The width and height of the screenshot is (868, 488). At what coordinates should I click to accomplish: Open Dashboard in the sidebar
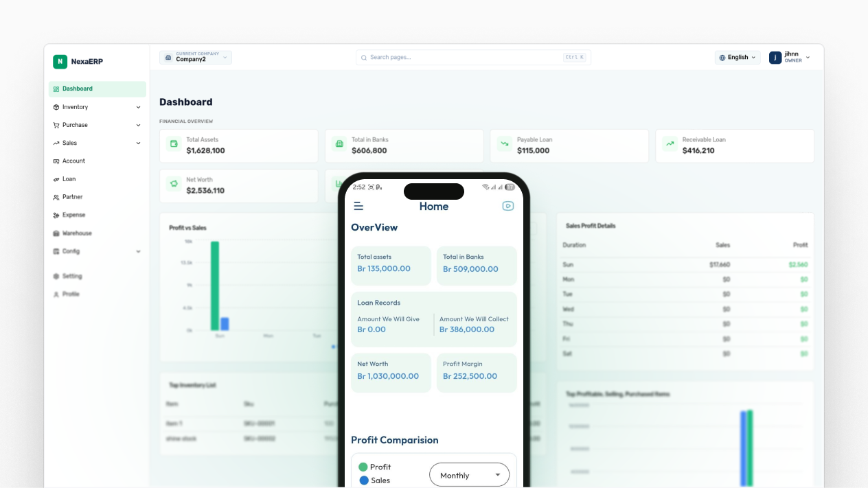pyautogui.click(x=98, y=89)
